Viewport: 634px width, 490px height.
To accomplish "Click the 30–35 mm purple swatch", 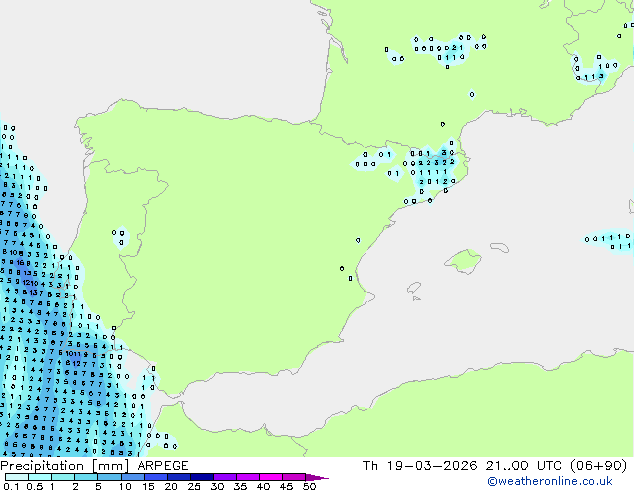I will (225, 477).
